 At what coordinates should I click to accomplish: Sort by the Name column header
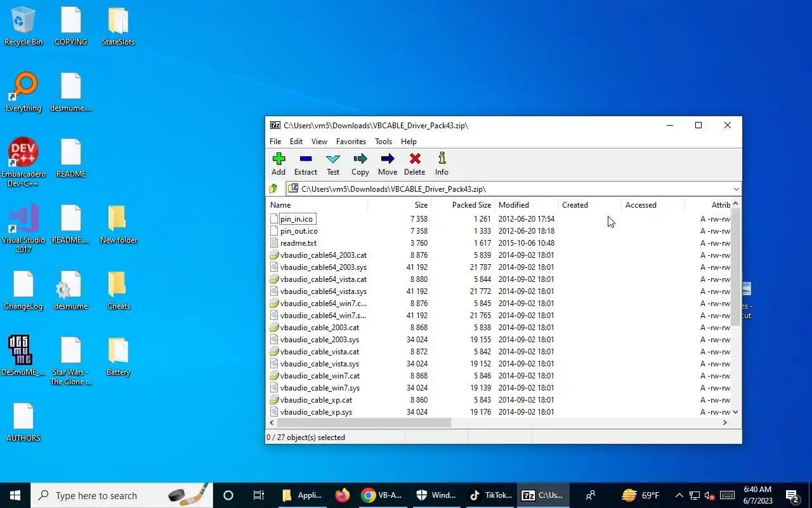coord(317,205)
